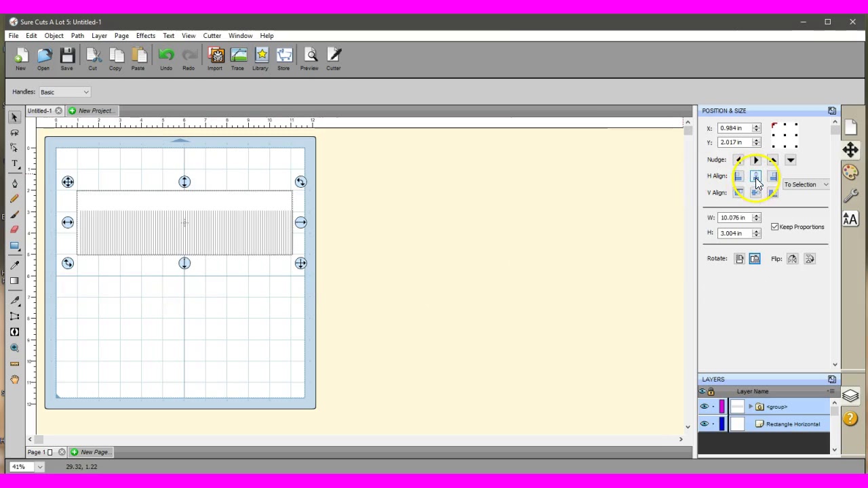Open the wrench Settings panel tab
The height and width of the screenshot is (488, 868).
click(x=850, y=196)
